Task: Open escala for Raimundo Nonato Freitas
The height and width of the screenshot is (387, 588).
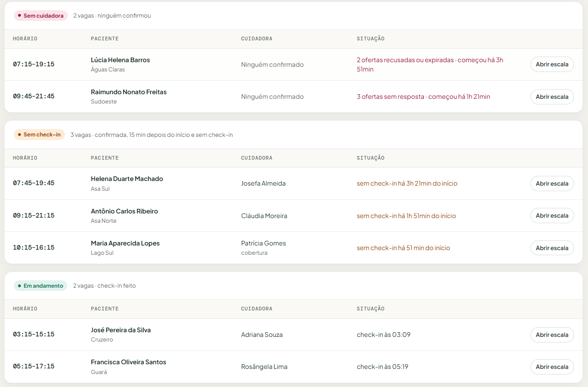Action: (552, 97)
